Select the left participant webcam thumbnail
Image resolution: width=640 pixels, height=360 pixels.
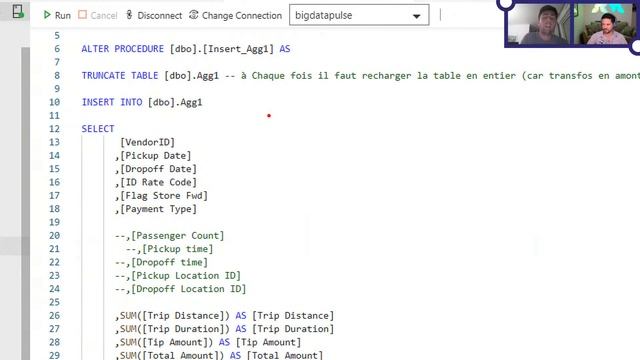[x=540, y=24]
